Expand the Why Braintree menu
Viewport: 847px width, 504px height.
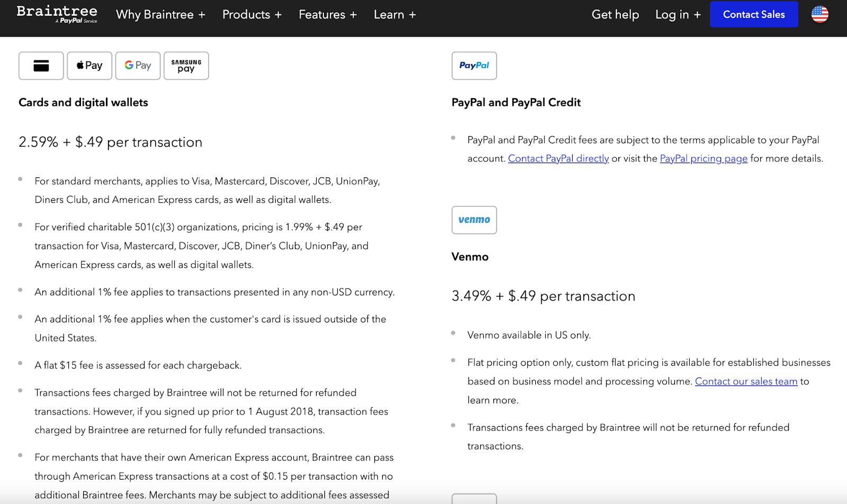[160, 15]
